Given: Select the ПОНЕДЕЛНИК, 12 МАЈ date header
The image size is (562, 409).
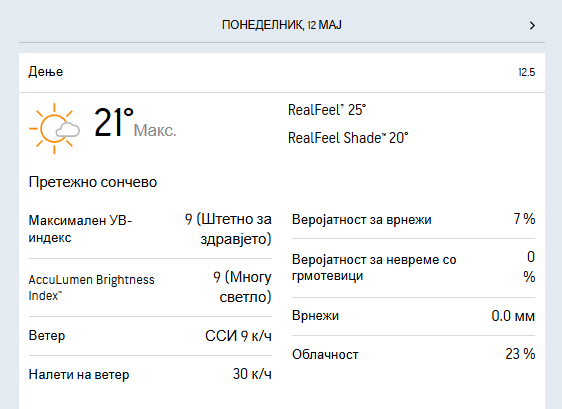Looking at the screenshot, I should point(282,25).
